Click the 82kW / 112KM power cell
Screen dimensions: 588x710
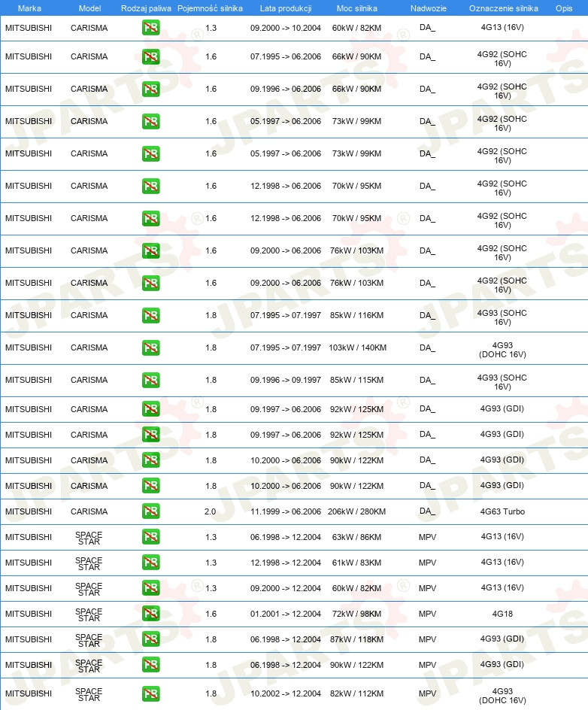tap(356, 693)
